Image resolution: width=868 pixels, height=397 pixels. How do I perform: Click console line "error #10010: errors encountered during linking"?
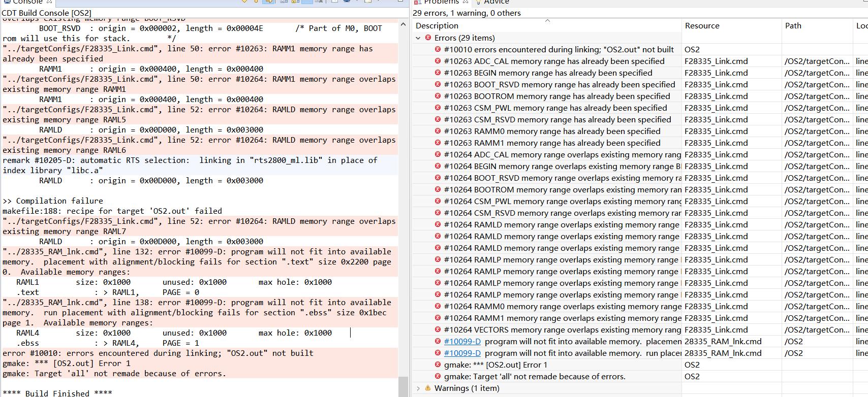(x=158, y=353)
